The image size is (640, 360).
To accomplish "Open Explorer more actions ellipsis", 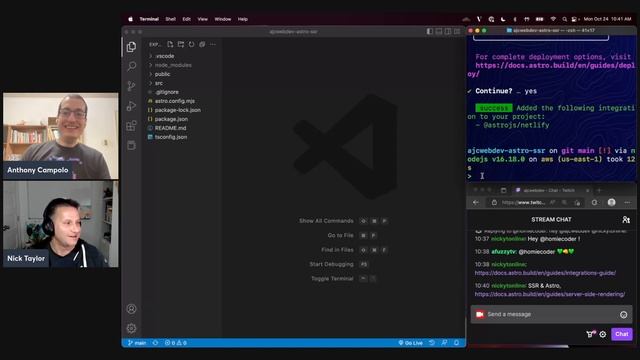I will click(213, 44).
